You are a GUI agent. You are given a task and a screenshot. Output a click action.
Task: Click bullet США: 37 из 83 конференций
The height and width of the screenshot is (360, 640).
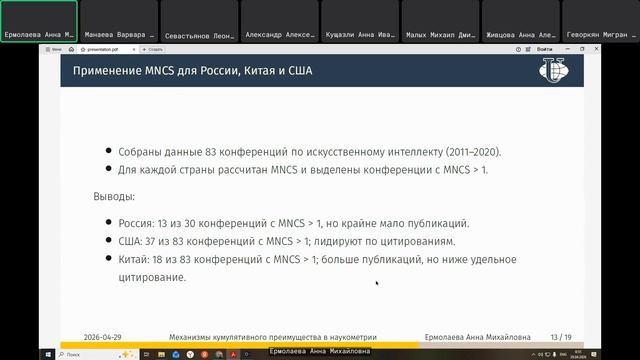[x=287, y=242]
